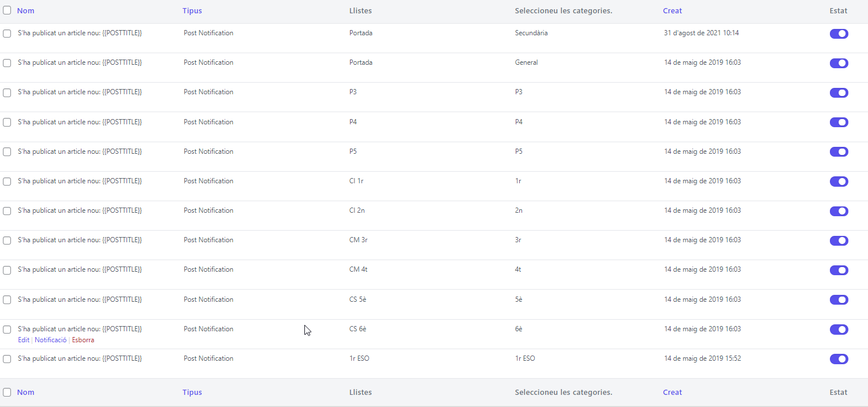This screenshot has height=407, width=868.
Task: Turn off the 1r ESO status switch
Action: [x=839, y=359]
